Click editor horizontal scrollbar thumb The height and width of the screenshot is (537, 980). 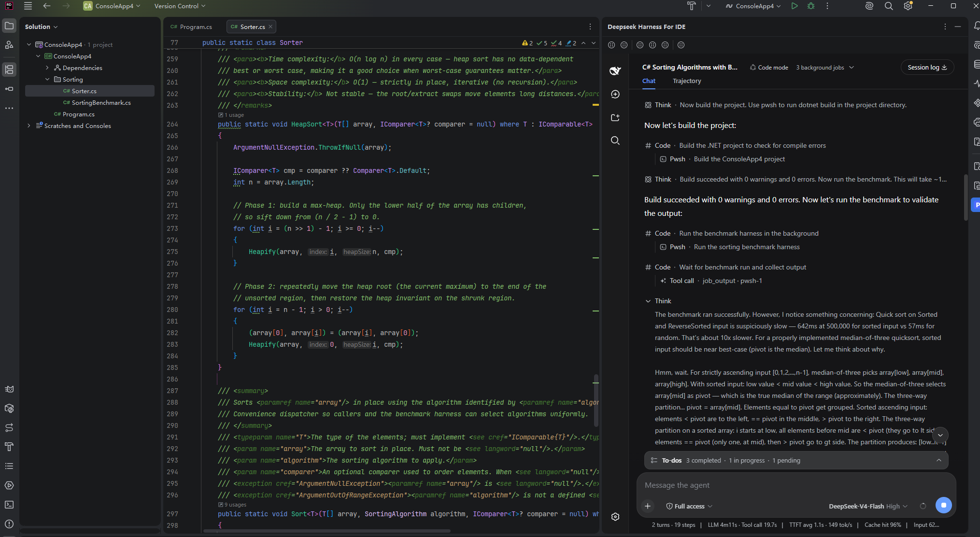pos(327,531)
